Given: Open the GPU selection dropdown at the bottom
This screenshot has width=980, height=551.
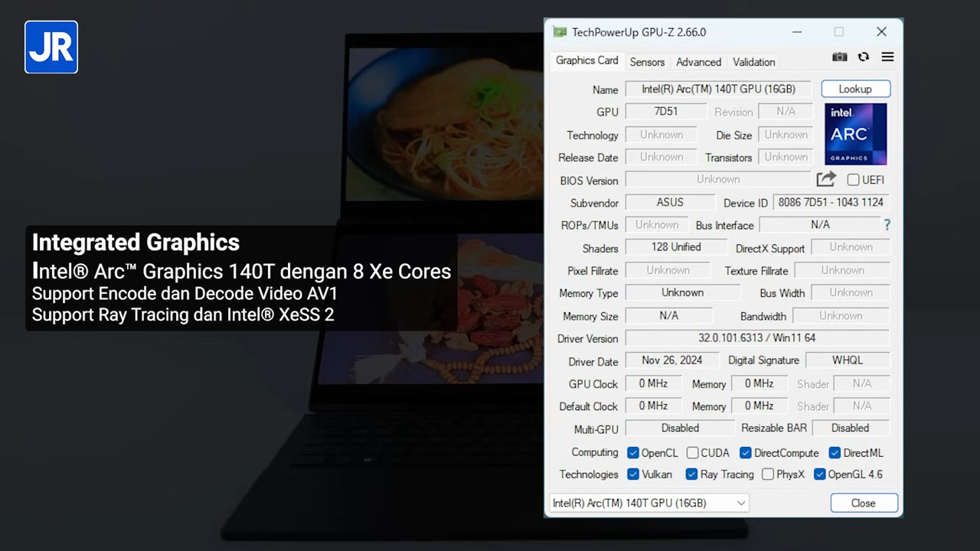Looking at the screenshot, I should point(739,503).
